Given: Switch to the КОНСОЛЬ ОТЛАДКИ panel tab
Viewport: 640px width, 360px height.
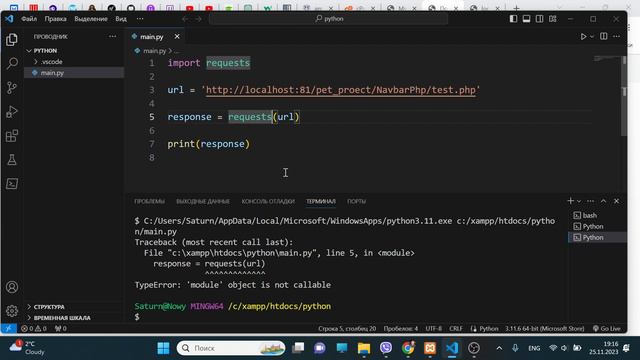Looking at the screenshot, I should (268, 201).
